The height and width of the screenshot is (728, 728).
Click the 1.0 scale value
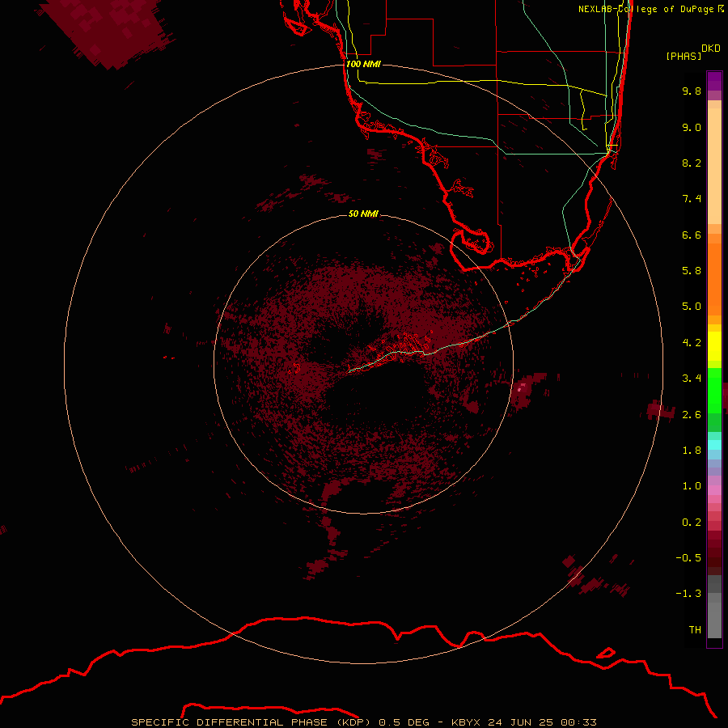pyautogui.click(x=692, y=486)
